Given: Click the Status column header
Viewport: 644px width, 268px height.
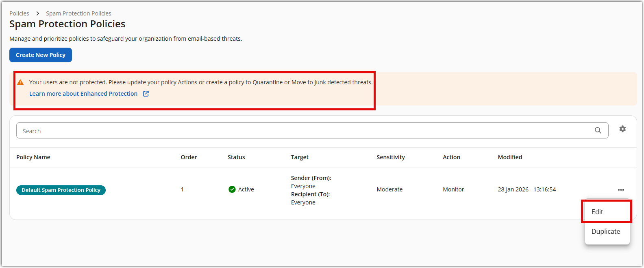Looking at the screenshot, I should point(236,157).
